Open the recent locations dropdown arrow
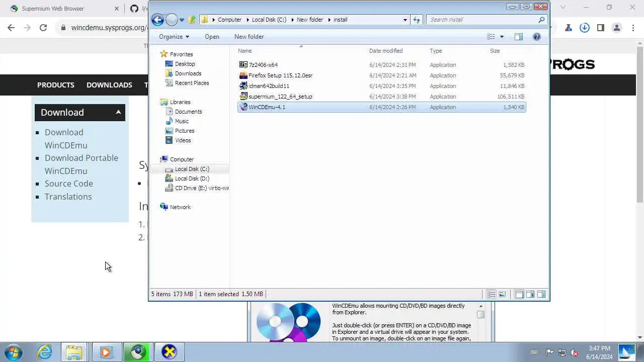This screenshot has width=644, height=362. click(x=182, y=20)
